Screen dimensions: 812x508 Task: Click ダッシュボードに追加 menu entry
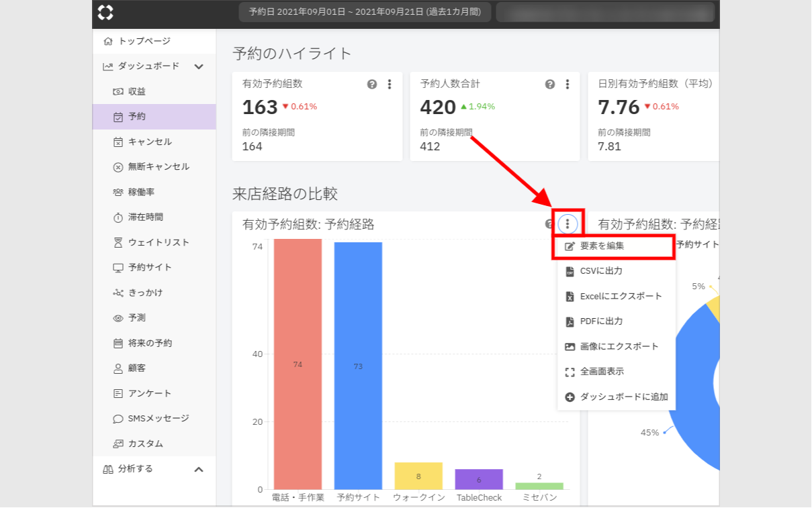pos(624,397)
